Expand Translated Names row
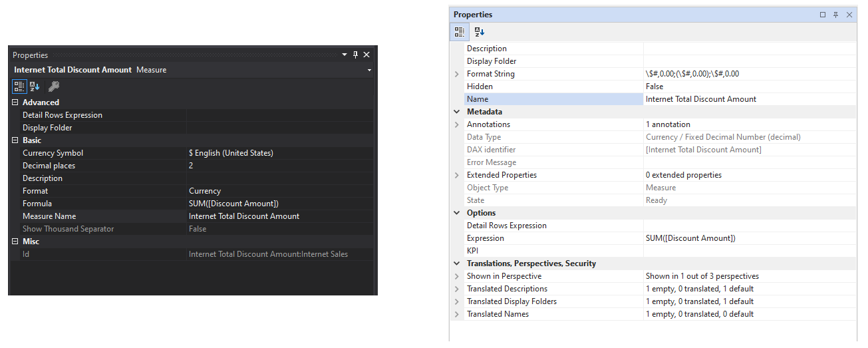Screen dimensions: 868x348 pos(457,314)
